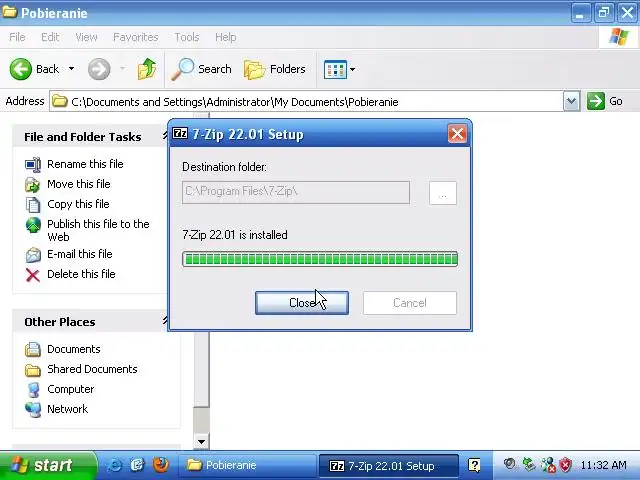The height and width of the screenshot is (480, 640).
Task: Open Computer in Other Places
Action: click(70, 389)
